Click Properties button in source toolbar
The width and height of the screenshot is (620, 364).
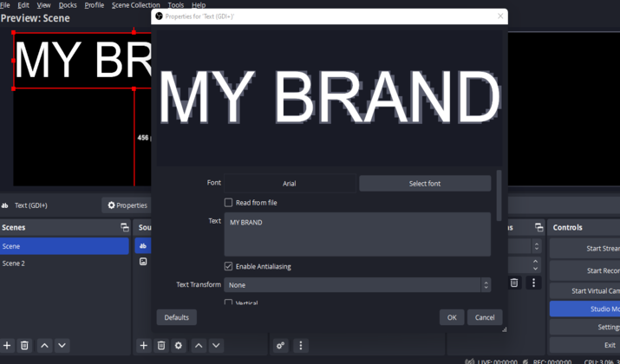click(x=127, y=205)
